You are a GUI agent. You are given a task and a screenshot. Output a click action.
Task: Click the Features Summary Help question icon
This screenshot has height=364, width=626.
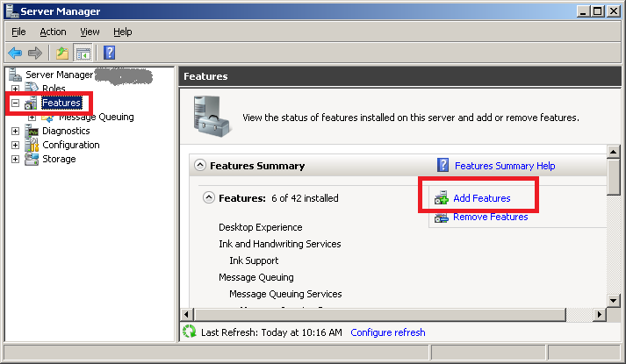click(x=443, y=165)
